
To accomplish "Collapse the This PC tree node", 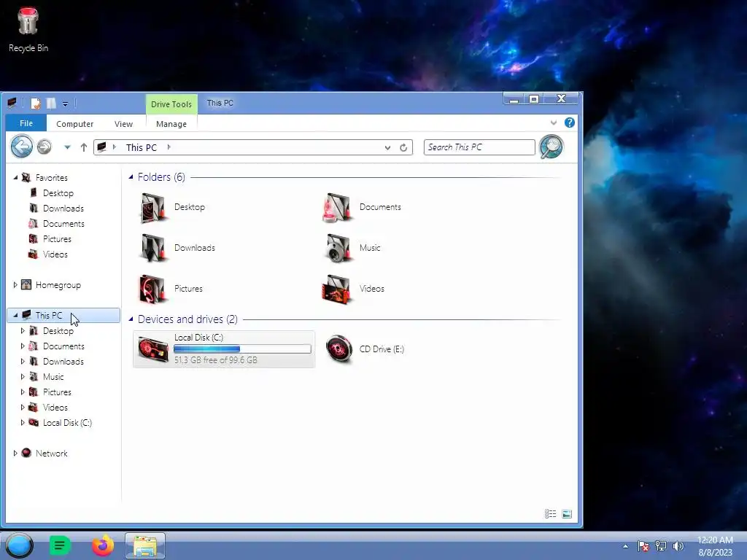I will pos(15,315).
